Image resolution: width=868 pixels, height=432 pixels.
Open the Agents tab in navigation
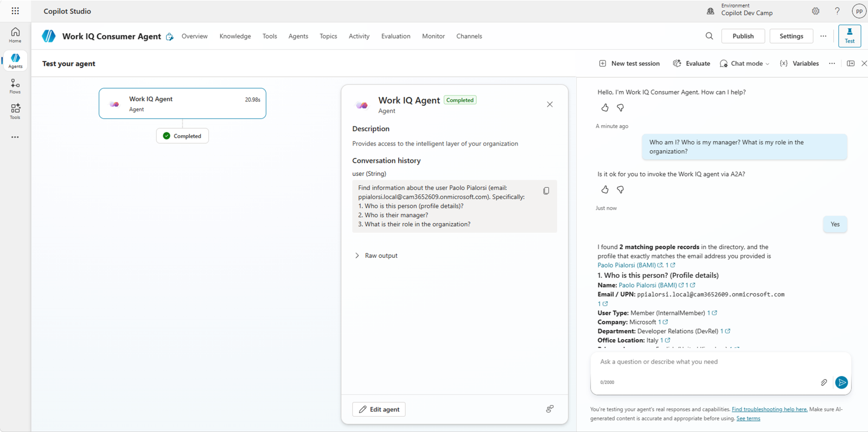[x=298, y=36]
